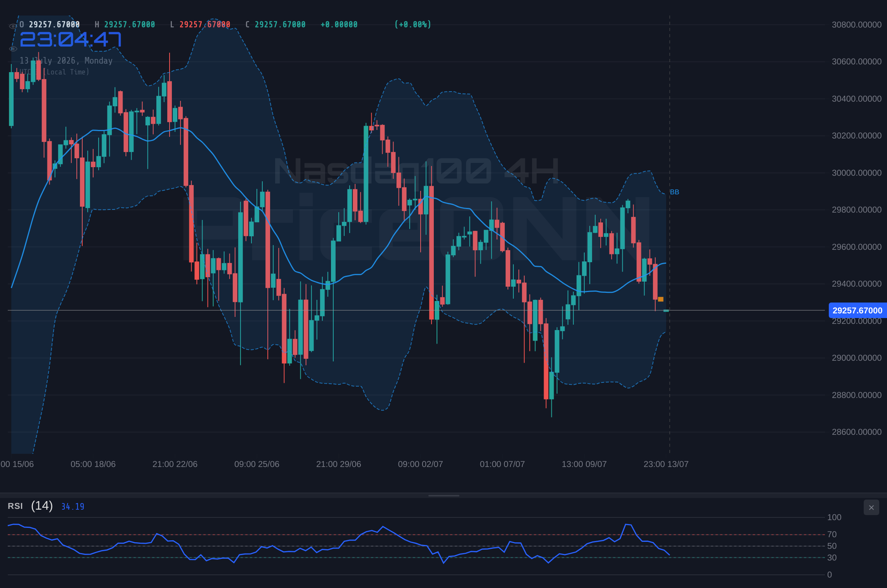Click the RSI scale label 0
The image size is (887, 588).
830,575
